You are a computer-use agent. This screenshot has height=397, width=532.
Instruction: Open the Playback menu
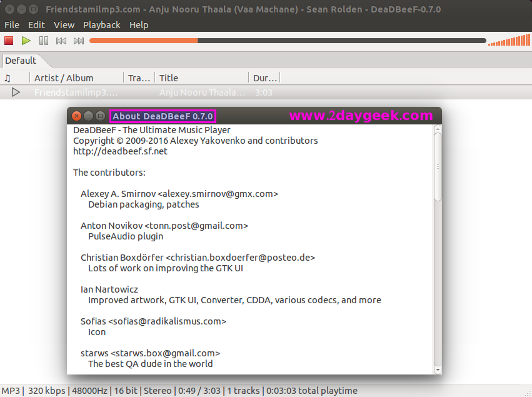[102, 25]
